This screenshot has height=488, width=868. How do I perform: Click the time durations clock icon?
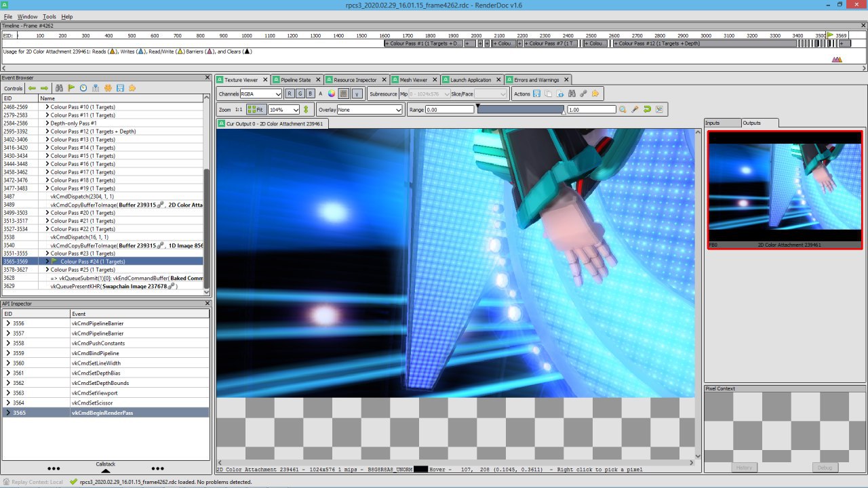click(83, 88)
